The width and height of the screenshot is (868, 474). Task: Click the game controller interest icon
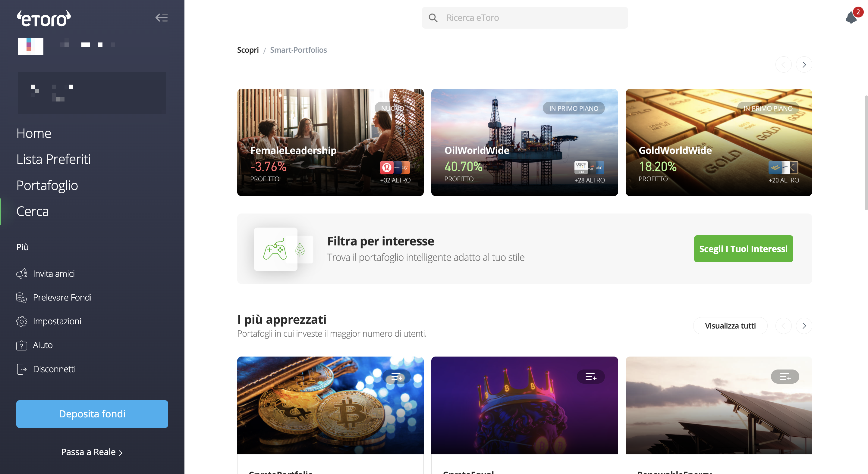tap(275, 249)
